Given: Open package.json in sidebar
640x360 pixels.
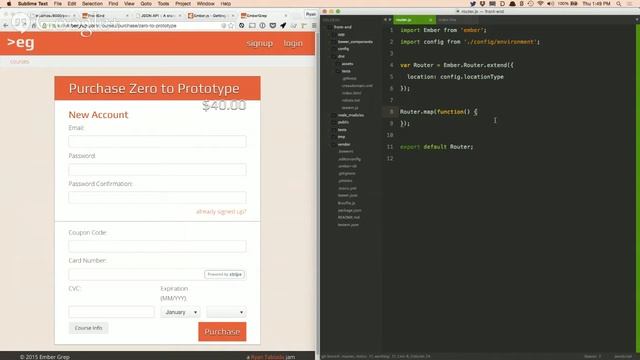Looking at the screenshot, I should 350,210.
